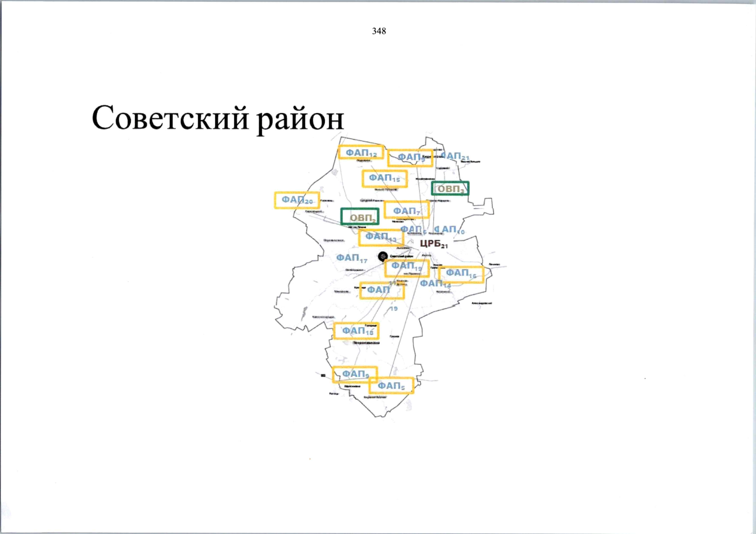Select the unboxed ФАП17 label
Viewport: 756px width, 534px height.
[351, 258]
